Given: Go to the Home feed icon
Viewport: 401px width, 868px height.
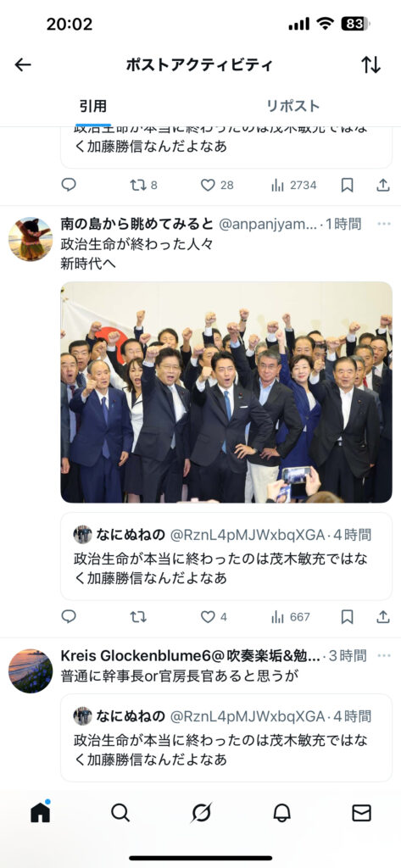Looking at the screenshot, I should tap(41, 812).
